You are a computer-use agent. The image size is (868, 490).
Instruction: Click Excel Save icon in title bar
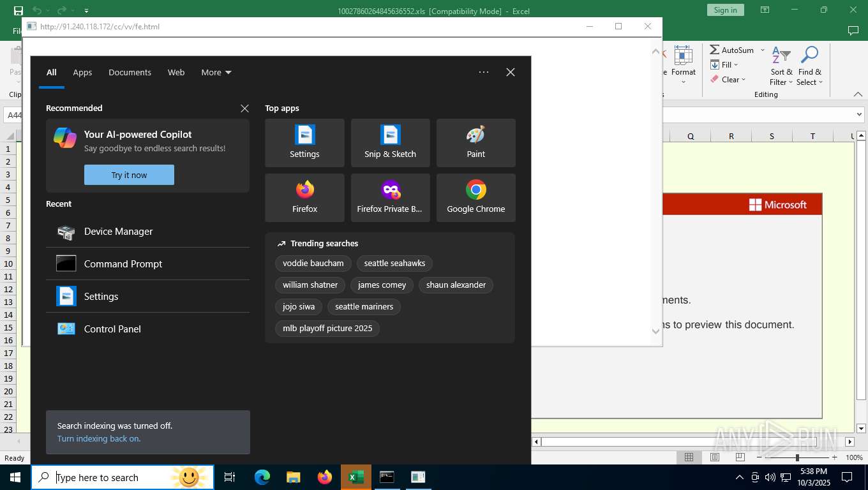[18, 10]
